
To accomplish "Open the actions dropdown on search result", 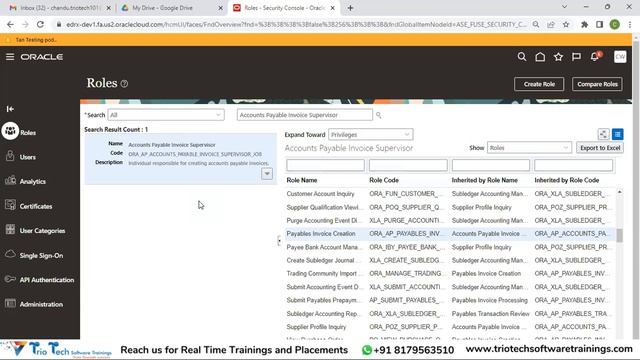I will pos(267,174).
